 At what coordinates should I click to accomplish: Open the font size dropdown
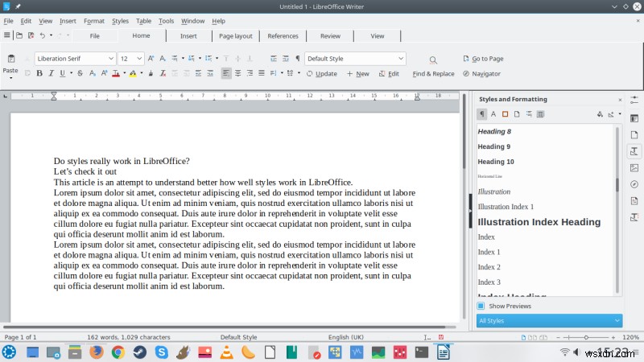click(x=139, y=59)
